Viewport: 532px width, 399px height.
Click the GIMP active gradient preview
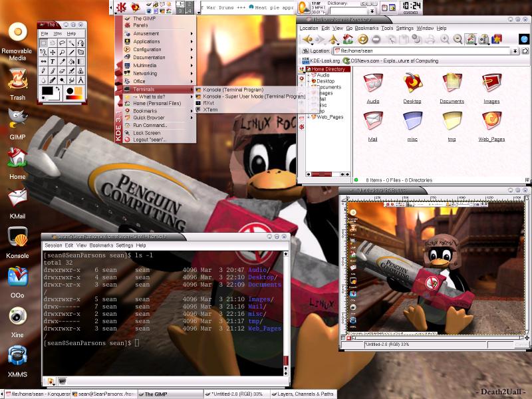[74, 97]
